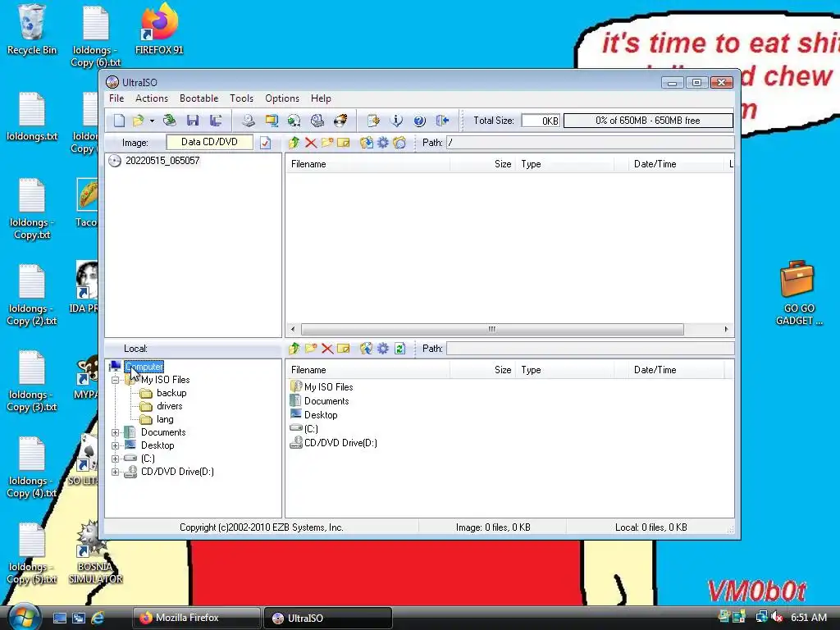Click the Convert image folder-monitor icon
This screenshot has width=840, height=630.
pyautogui.click(x=272, y=121)
